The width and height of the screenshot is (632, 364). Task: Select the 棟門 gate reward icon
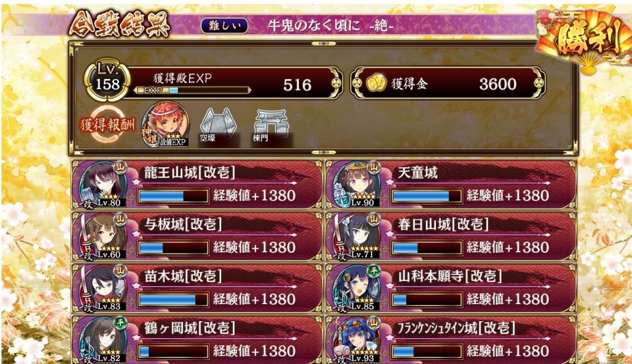coord(271,125)
